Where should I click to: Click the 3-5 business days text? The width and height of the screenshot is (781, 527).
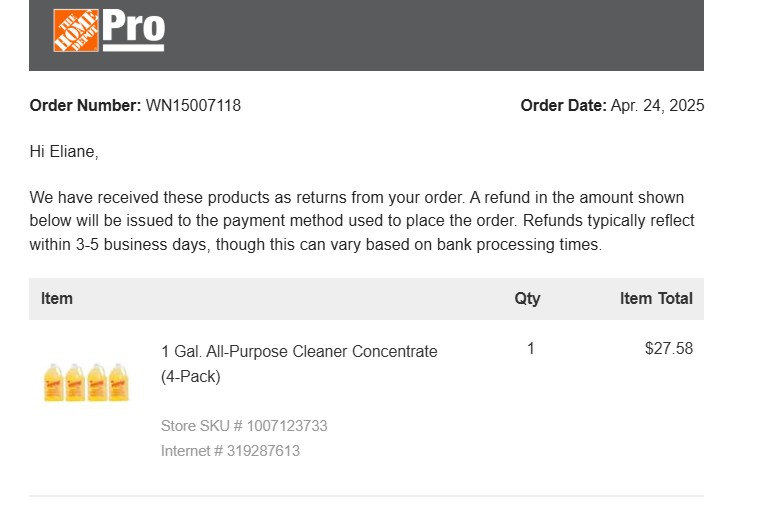click(141, 245)
